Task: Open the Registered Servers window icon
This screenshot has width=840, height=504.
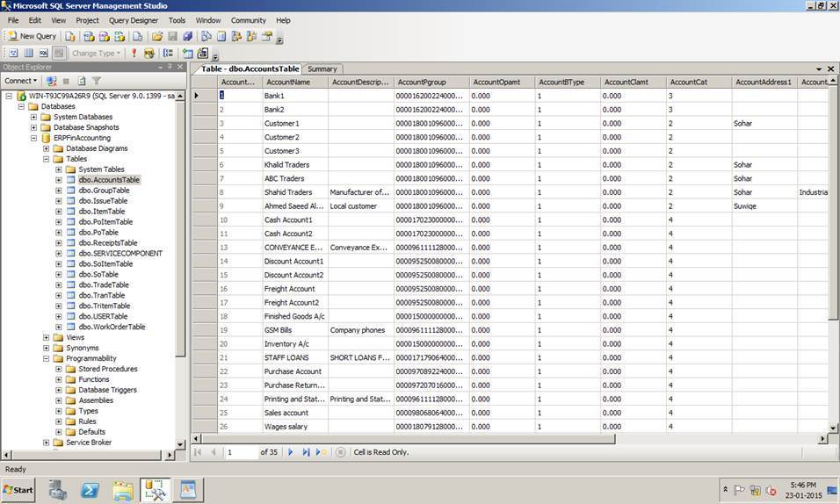Action: (206, 36)
